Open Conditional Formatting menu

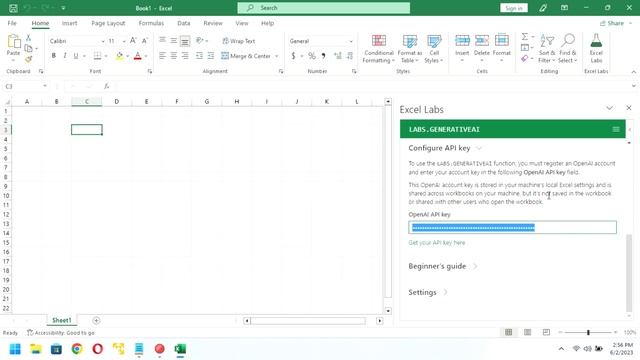(x=379, y=49)
